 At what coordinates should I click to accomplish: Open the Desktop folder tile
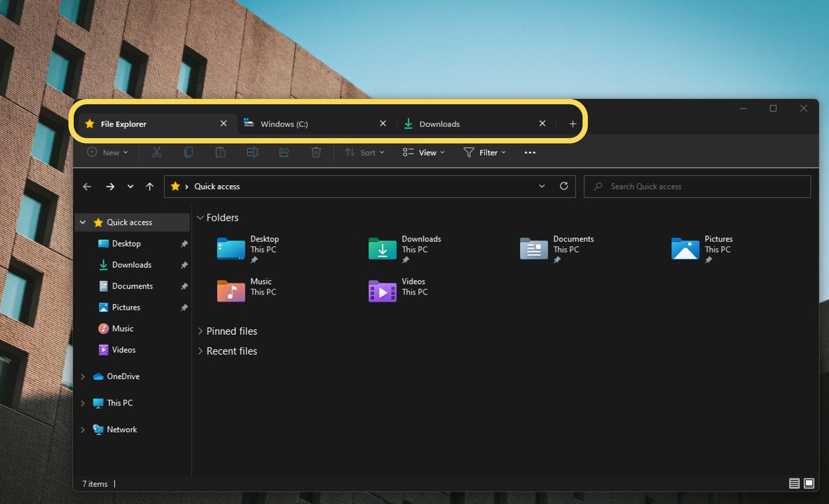click(x=249, y=249)
